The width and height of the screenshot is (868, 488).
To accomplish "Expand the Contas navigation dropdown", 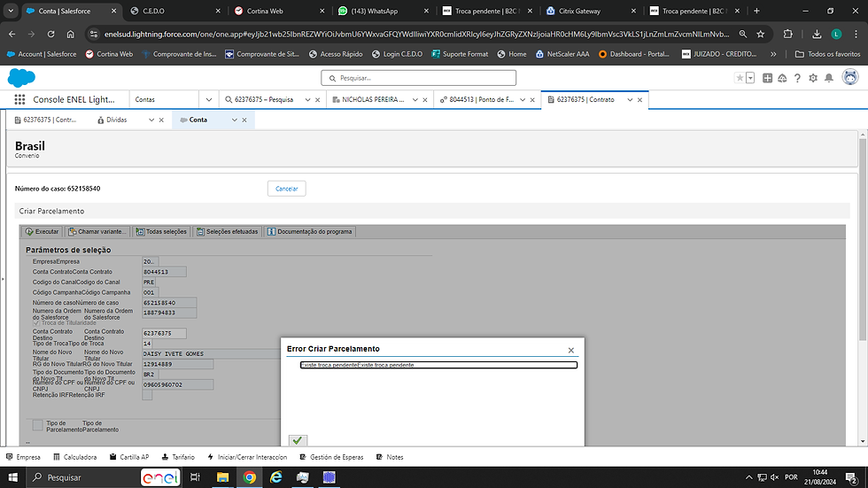I will 209,99.
